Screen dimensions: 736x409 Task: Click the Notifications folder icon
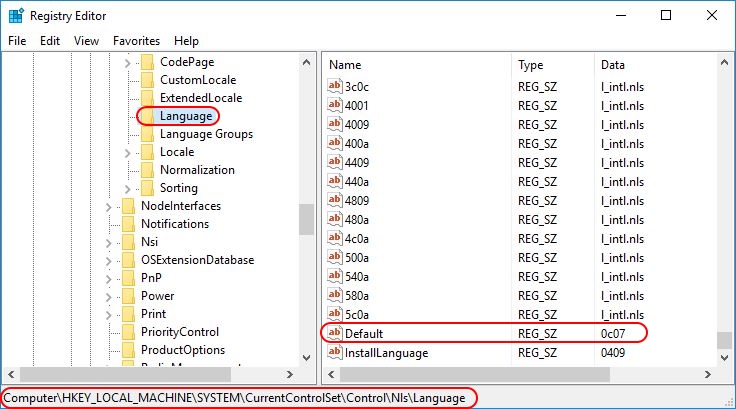[x=129, y=224]
